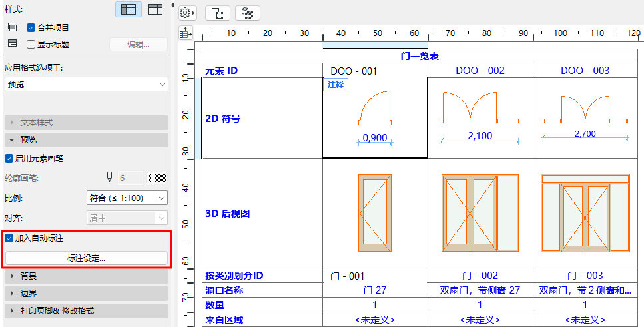This screenshot has width=644, height=327.
Task: Click the single door 2D symbol preview
Action: (374, 108)
